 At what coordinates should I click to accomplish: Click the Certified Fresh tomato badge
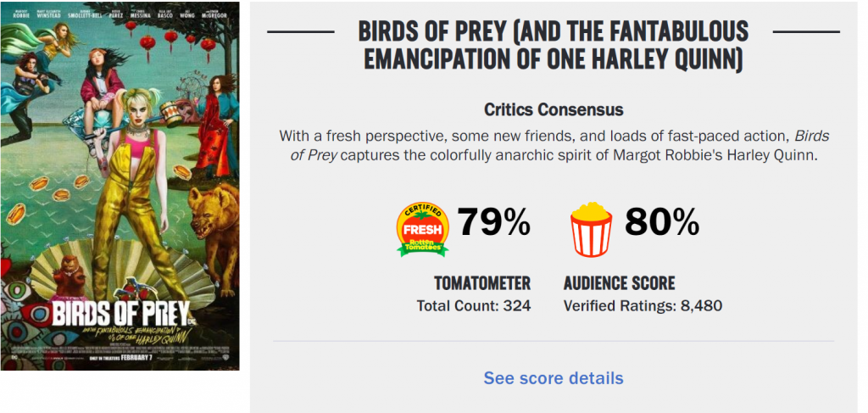pos(422,229)
